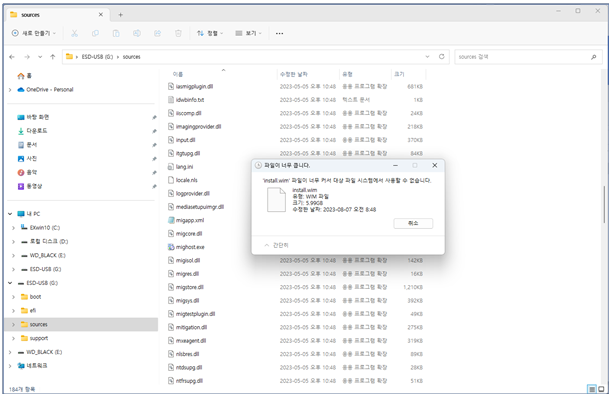Expand the Network tree node

pyautogui.click(x=10, y=366)
